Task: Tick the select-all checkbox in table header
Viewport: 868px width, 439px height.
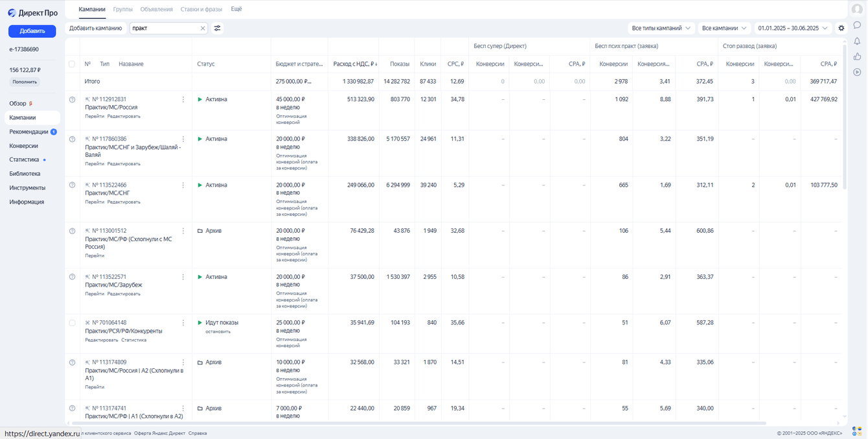Action: 72,64
